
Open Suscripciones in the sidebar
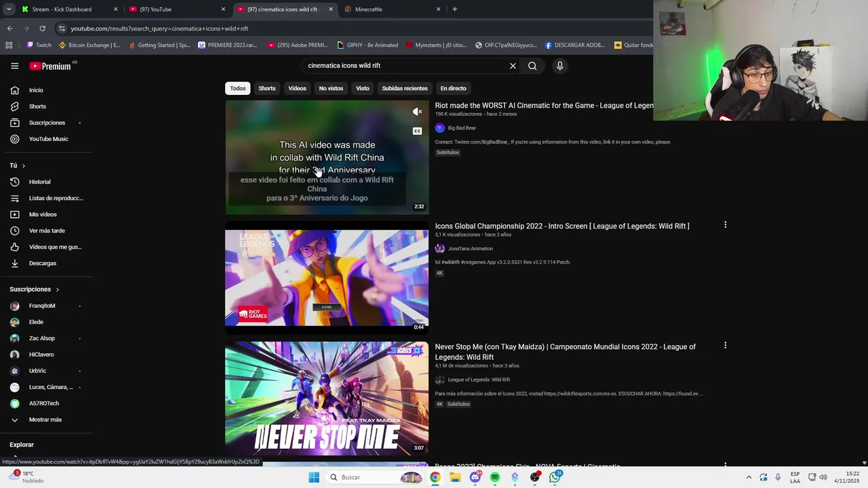coord(46,123)
